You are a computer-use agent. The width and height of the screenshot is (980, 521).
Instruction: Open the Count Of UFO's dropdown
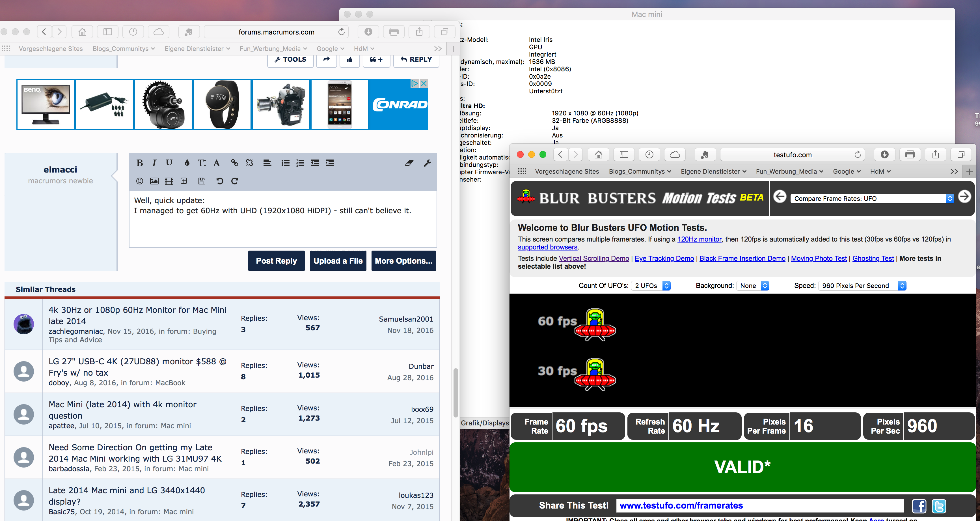click(x=651, y=286)
